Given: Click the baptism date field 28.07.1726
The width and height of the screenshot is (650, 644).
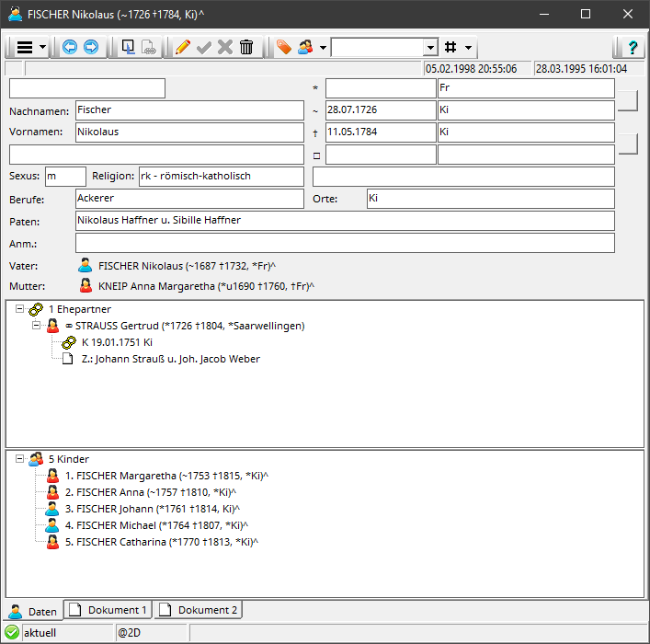Looking at the screenshot, I should [381, 110].
